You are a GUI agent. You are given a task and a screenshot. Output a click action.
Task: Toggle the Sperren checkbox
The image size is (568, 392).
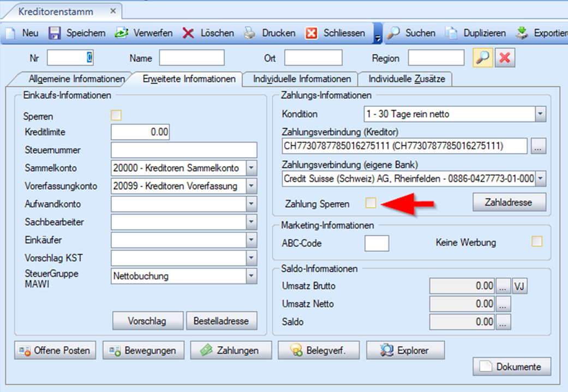click(116, 116)
